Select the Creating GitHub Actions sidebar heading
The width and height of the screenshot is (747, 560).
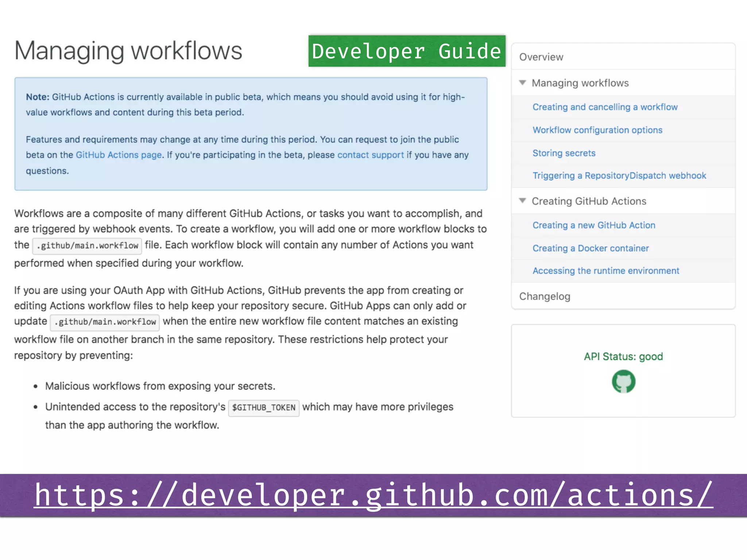coord(589,201)
